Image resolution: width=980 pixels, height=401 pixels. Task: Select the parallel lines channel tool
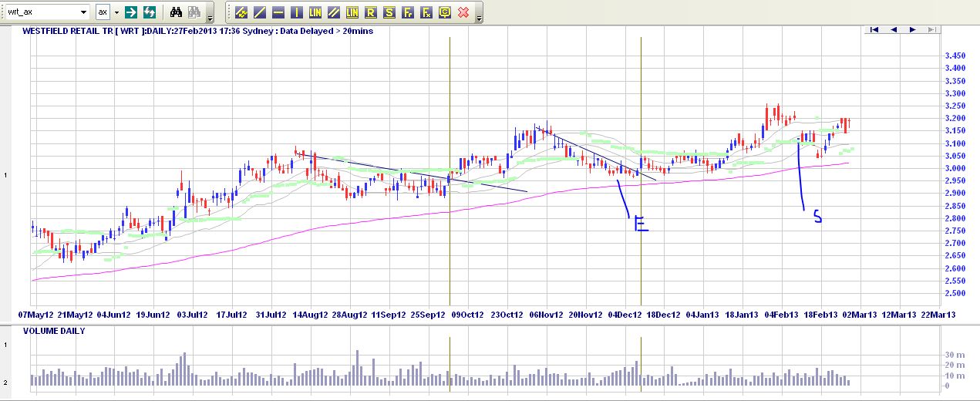[x=333, y=12]
